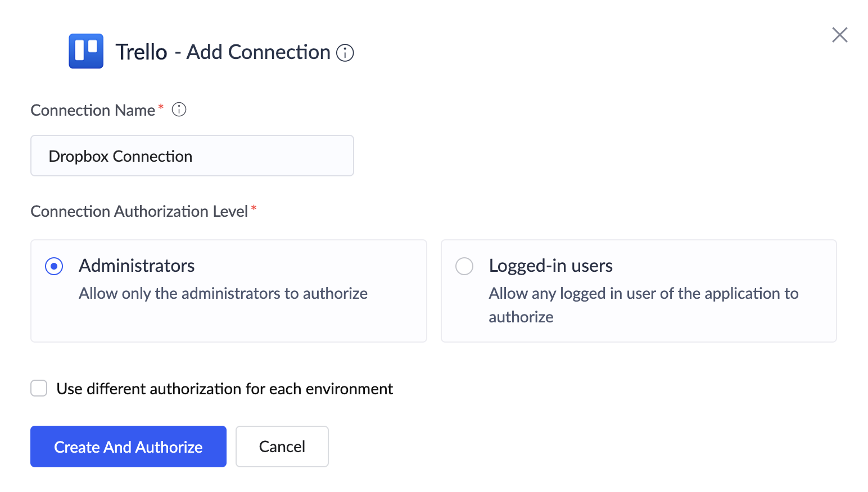
Task: Close the Add Connection dialog
Action: (839, 35)
